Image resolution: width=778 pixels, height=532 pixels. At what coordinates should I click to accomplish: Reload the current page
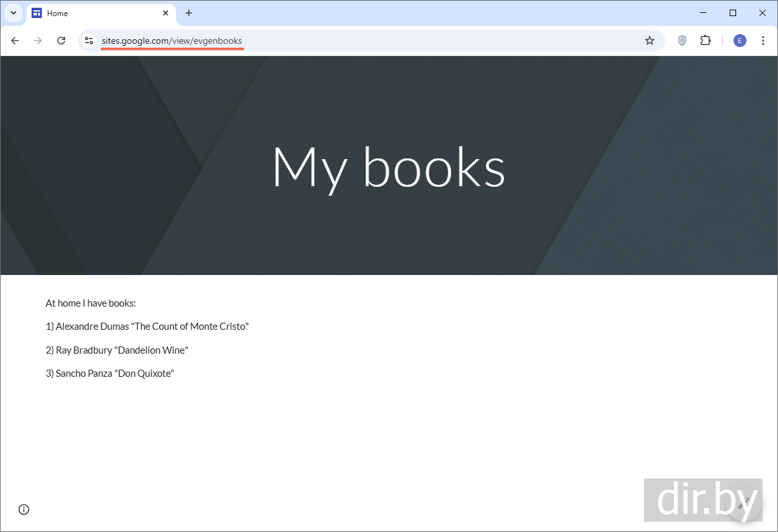tap(61, 41)
